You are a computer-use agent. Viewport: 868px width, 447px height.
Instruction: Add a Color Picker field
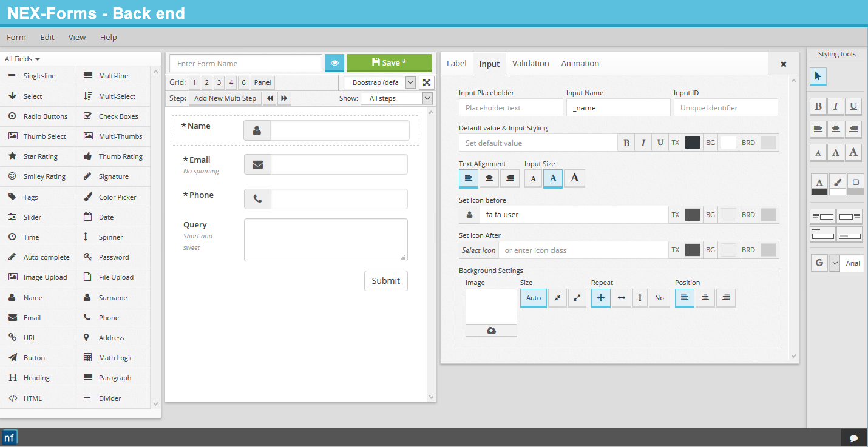(113, 197)
